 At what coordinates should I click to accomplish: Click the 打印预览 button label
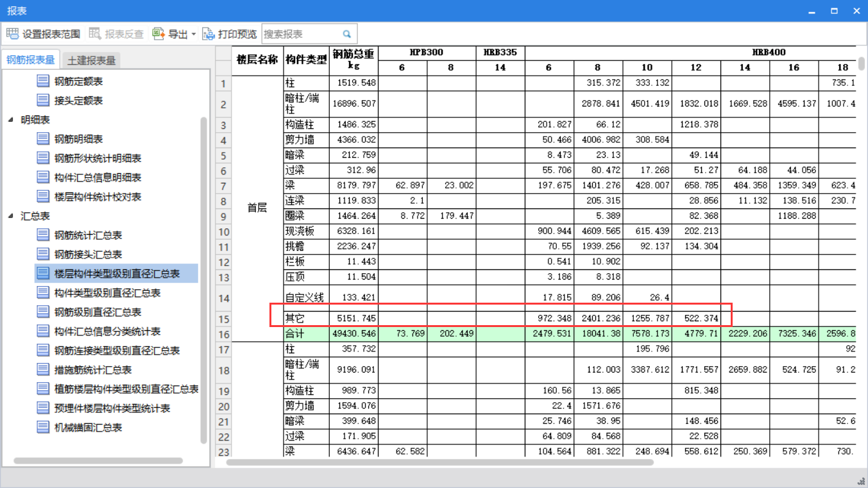pos(237,35)
